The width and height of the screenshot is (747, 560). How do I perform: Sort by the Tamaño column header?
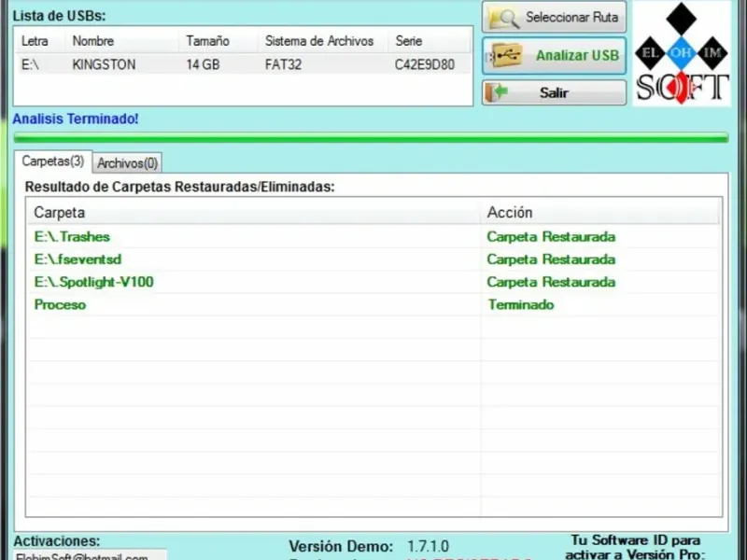pyautogui.click(x=218, y=41)
